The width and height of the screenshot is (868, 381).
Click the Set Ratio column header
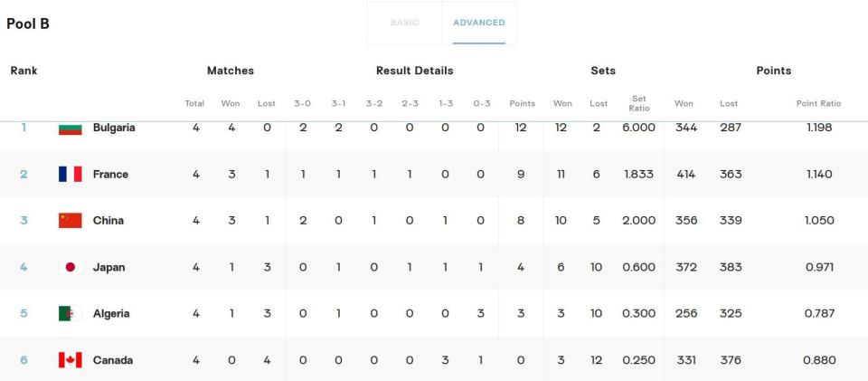click(x=639, y=103)
